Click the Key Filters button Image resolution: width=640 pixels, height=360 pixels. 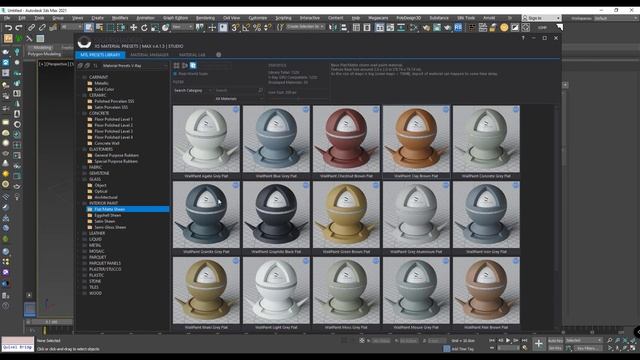click(587, 348)
